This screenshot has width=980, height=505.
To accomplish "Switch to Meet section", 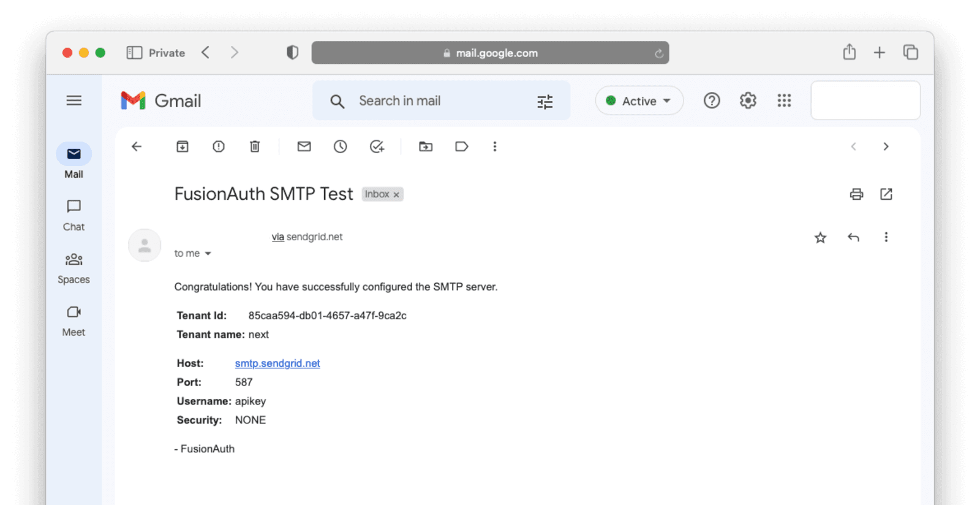I will pos(73,321).
